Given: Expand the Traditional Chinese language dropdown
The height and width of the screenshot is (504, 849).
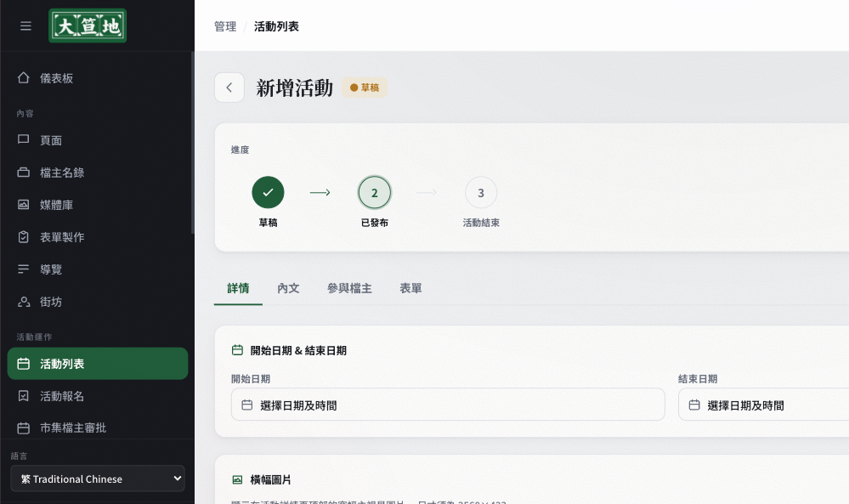Looking at the screenshot, I should click(98, 479).
